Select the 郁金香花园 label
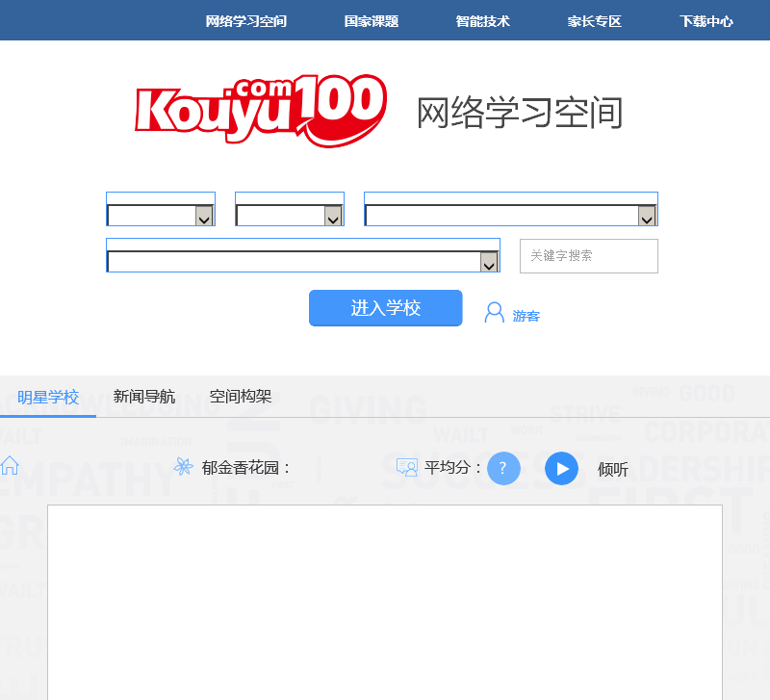This screenshot has width=770, height=700. 245,467
